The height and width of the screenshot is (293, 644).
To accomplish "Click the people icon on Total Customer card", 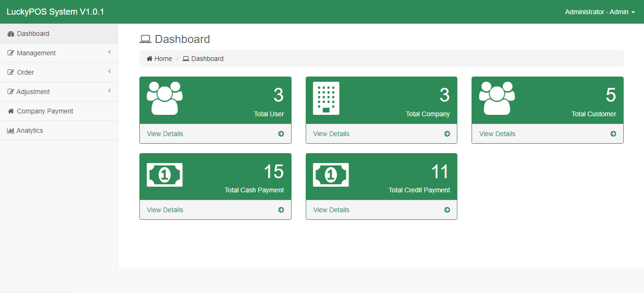I will click(497, 98).
